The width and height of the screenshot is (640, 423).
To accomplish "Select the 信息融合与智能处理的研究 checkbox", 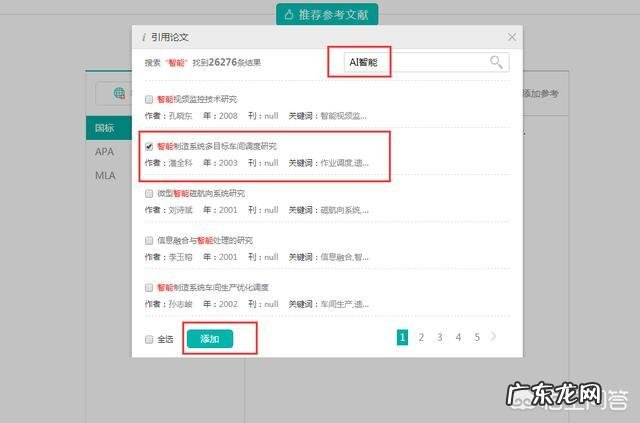I will pos(149,240).
